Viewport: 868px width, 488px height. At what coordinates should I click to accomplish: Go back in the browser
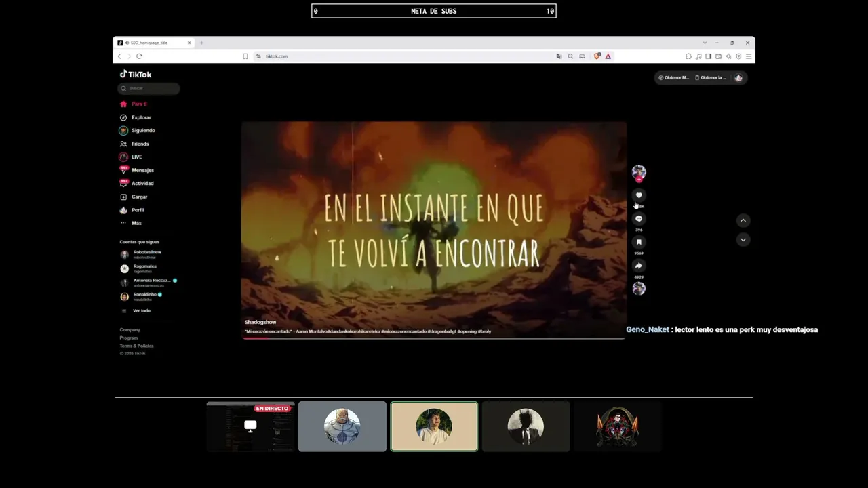(x=119, y=56)
